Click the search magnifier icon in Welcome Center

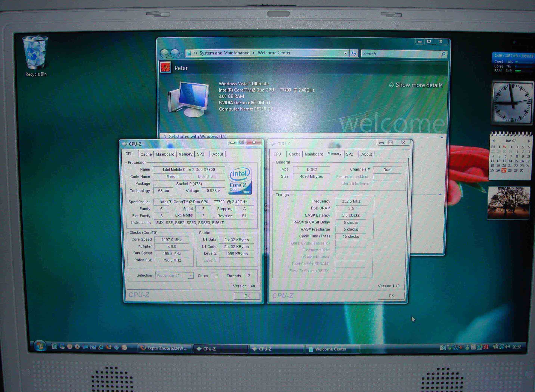click(443, 54)
